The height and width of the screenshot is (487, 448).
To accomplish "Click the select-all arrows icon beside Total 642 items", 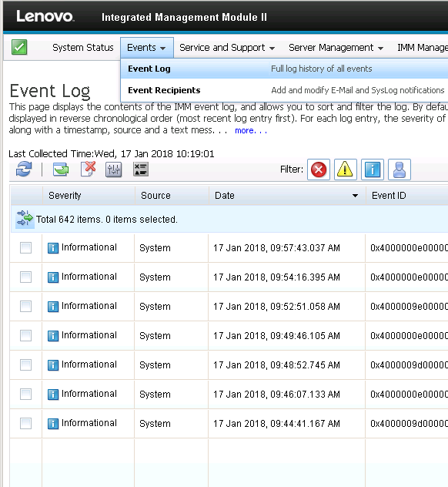I will 25,219.
